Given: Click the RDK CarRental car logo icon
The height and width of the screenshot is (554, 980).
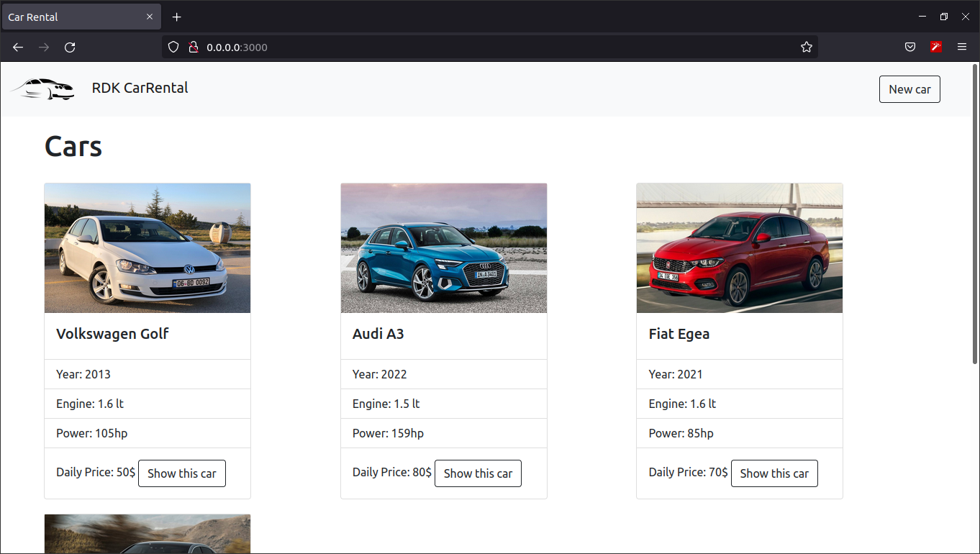Looking at the screenshot, I should click(43, 88).
